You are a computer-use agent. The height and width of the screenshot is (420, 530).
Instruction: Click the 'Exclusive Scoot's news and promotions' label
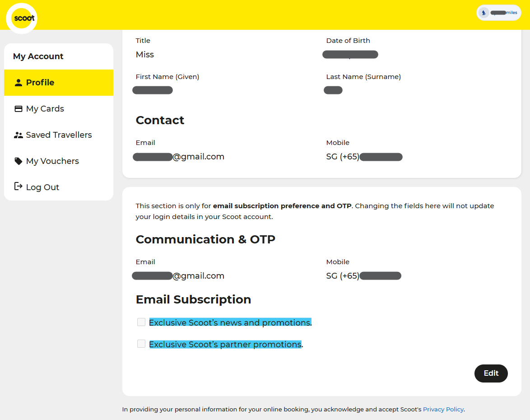click(x=230, y=322)
